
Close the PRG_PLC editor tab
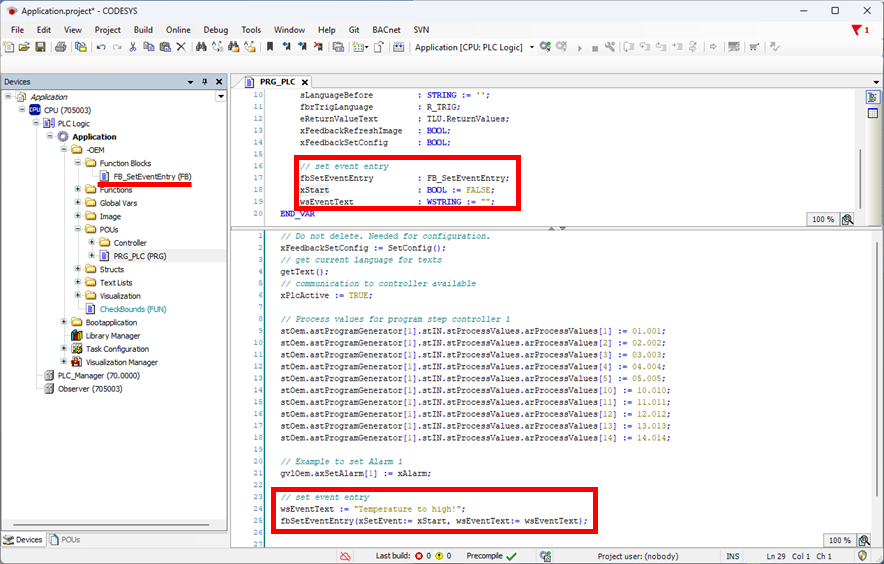point(304,82)
